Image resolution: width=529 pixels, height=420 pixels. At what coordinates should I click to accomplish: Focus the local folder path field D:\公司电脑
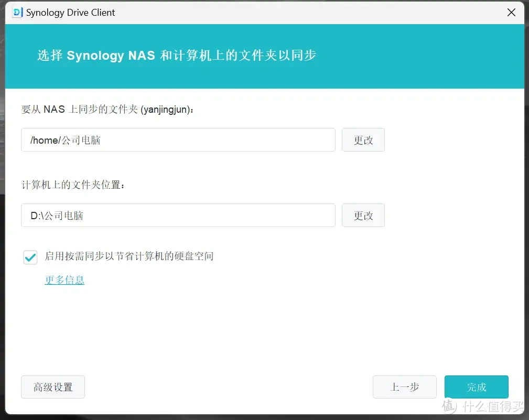pos(178,215)
